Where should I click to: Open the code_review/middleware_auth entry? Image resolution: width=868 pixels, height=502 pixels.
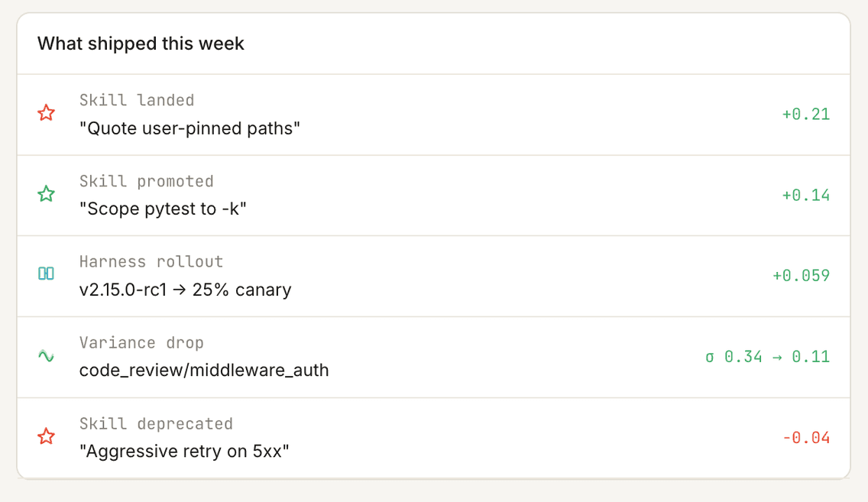204,371
